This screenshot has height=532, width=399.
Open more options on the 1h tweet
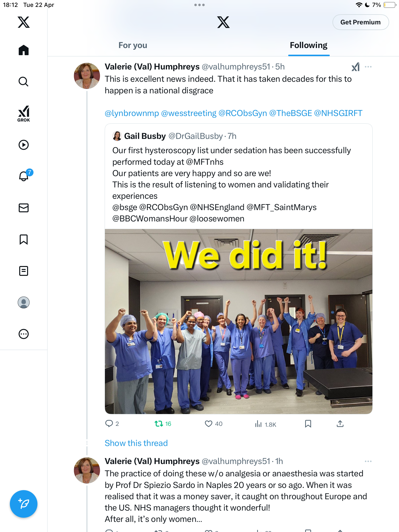[x=368, y=461]
